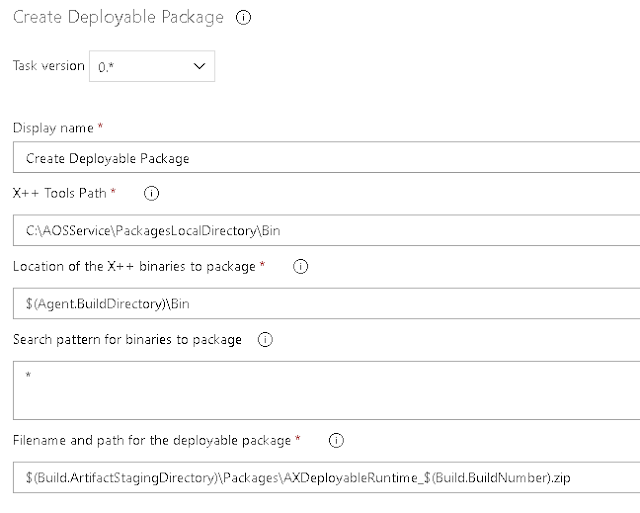Click the Create Deployable Package heading text
The width and height of the screenshot is (640, 513).
coord(118,18)
